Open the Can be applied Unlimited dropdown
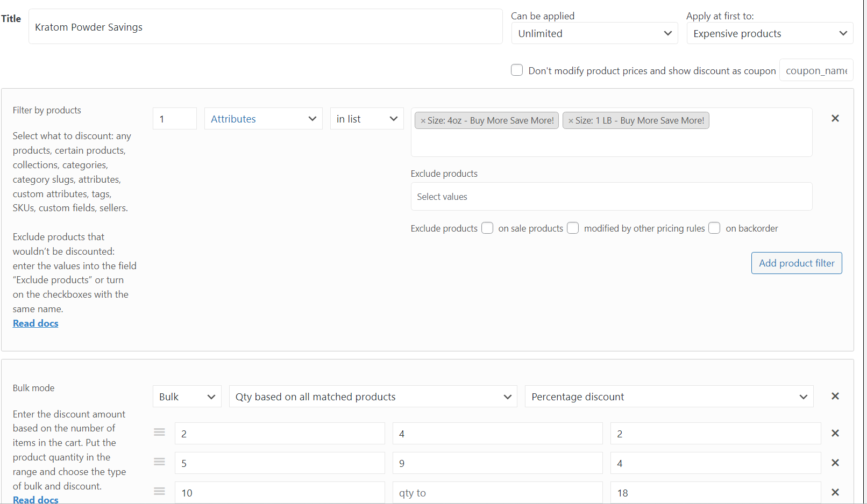Image resolution: width=867 pixels, height=504 pixels. point(594,33)
